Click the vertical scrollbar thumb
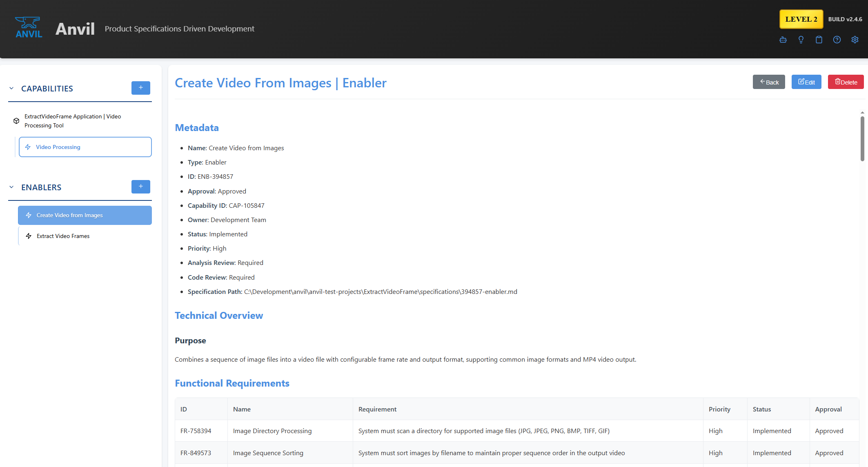 coord(862,139)
